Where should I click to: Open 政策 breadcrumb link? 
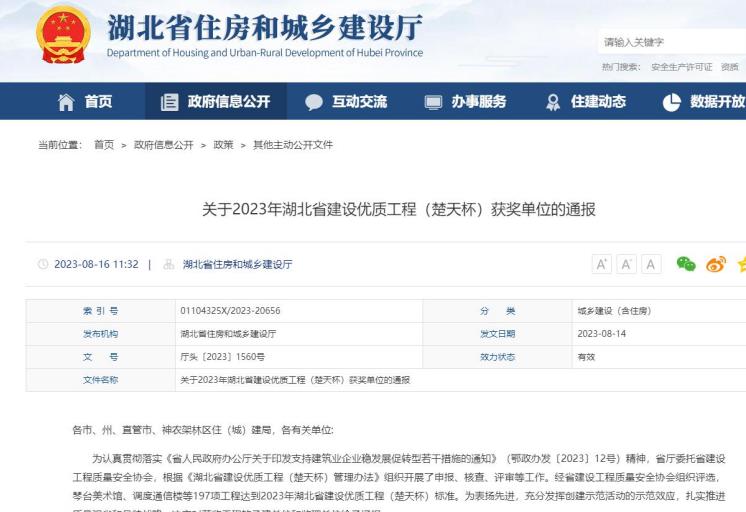[x=222, y=145]
